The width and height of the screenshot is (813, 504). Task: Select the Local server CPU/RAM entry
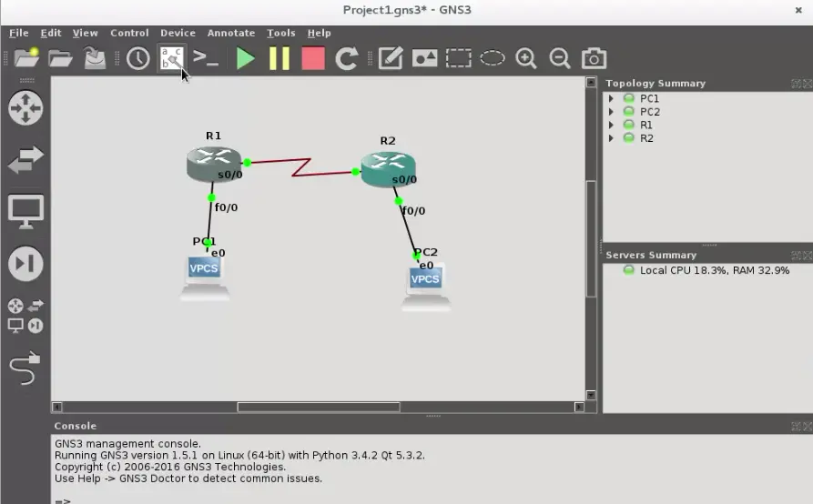coord(707,270)
